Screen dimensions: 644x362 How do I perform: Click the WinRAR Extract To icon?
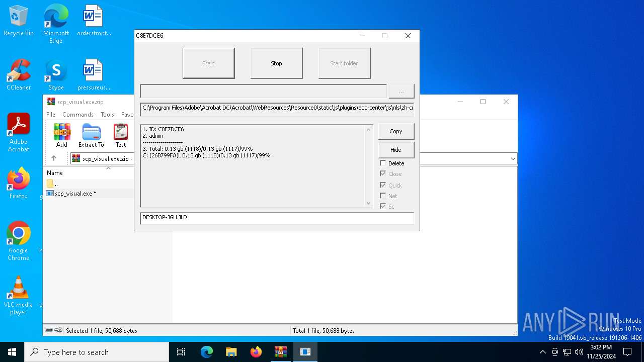pos(91,136)
